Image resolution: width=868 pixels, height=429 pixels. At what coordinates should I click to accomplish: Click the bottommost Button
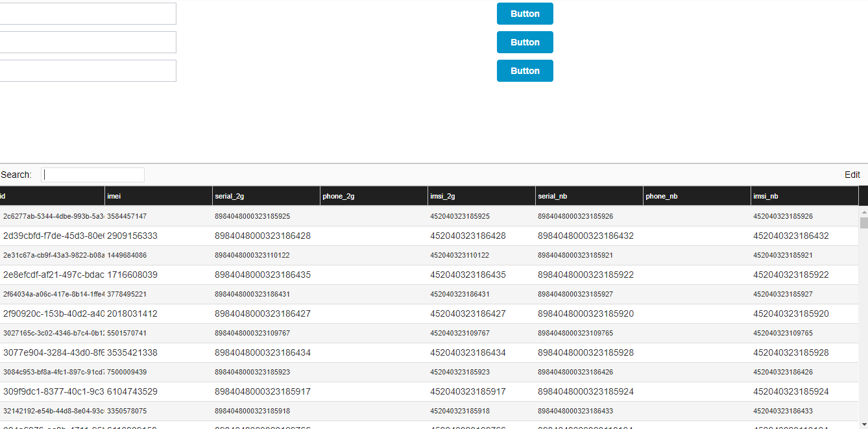[x=525, y=70]
